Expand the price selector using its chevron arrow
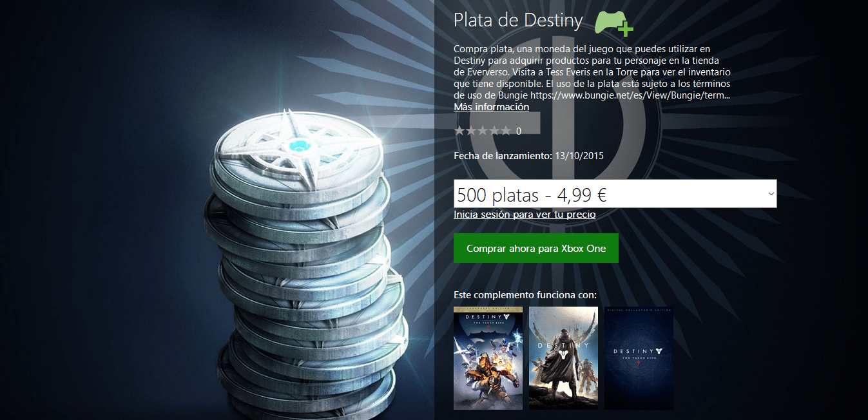 coord(771,194)
